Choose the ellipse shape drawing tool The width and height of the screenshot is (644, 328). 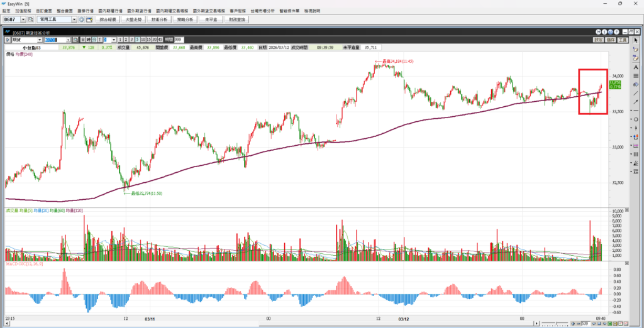click(636, 119)
